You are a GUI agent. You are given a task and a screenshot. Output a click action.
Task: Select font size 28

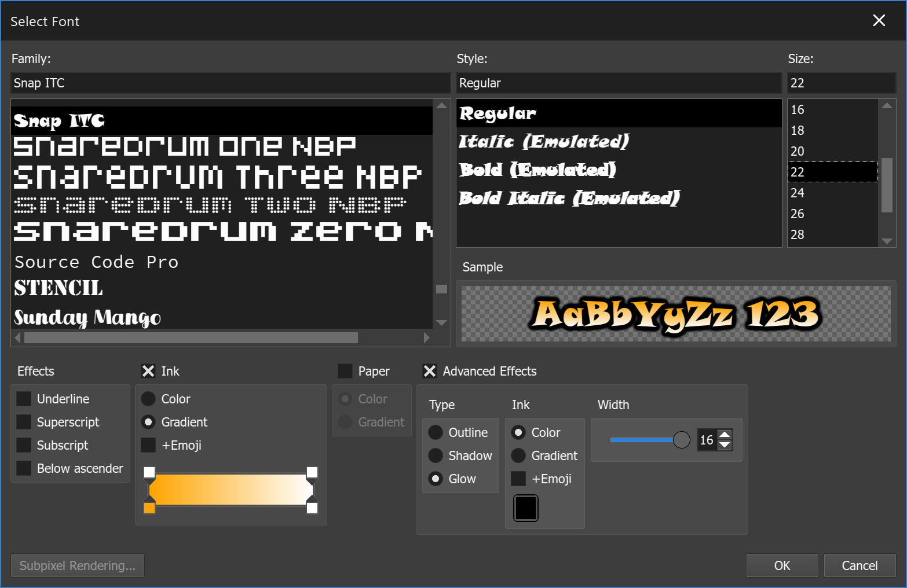pos(833,234)
